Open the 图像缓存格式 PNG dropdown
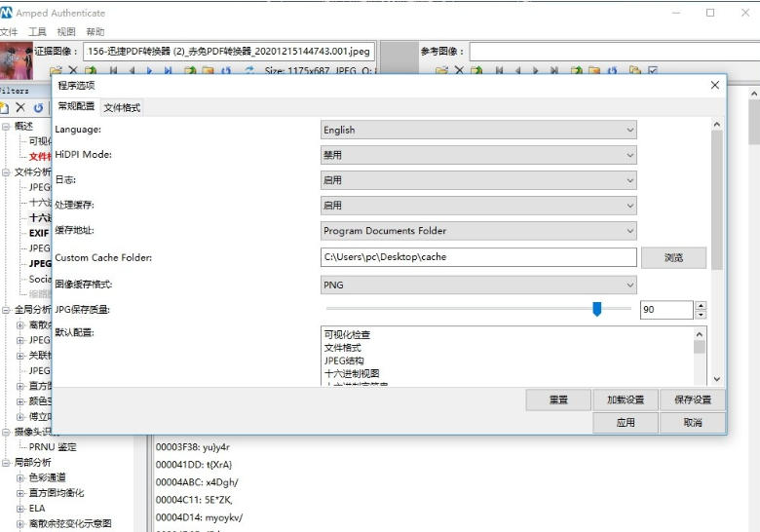 point(479,285)
